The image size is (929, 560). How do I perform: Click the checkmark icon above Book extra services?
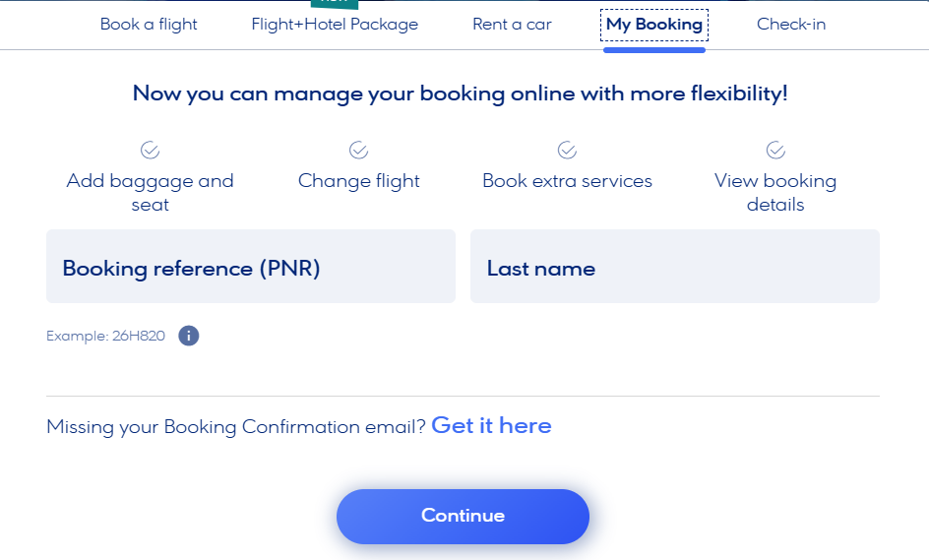click(567, 150)
